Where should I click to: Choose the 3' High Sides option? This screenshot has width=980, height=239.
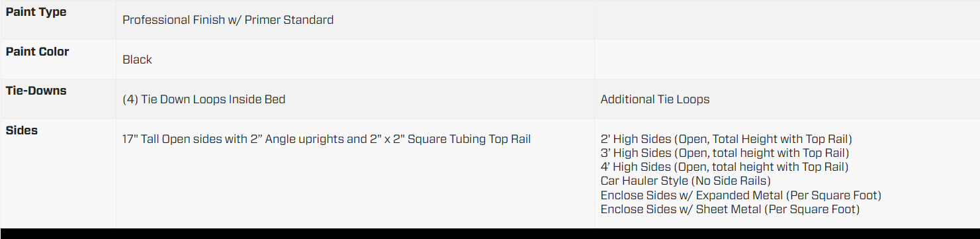[725, 153]
